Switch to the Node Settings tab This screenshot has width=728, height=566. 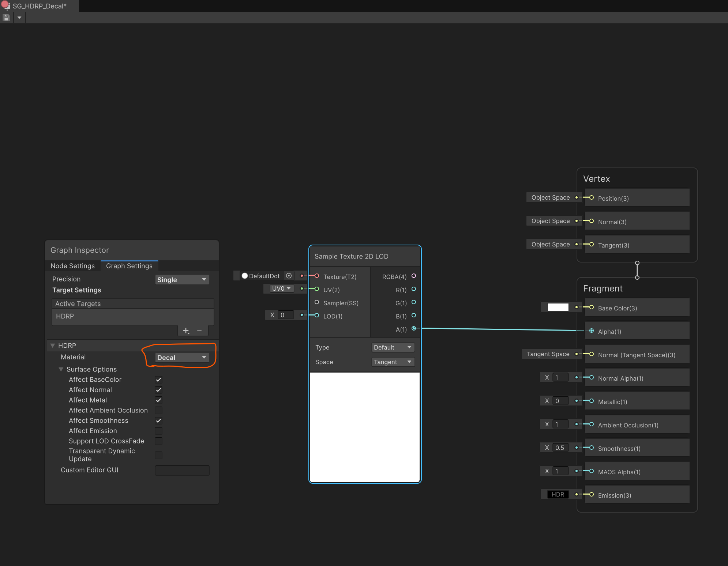pyautogui.click(x=72, y=266)
